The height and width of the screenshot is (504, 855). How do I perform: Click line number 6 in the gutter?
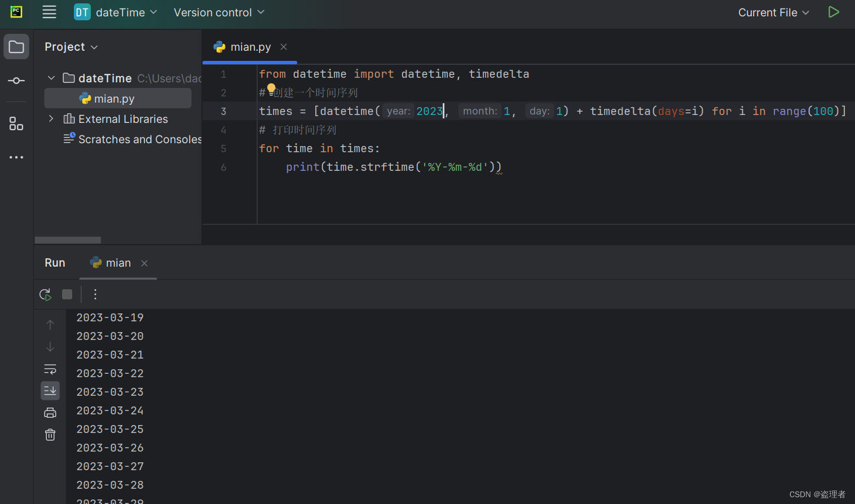click(224, 167)
